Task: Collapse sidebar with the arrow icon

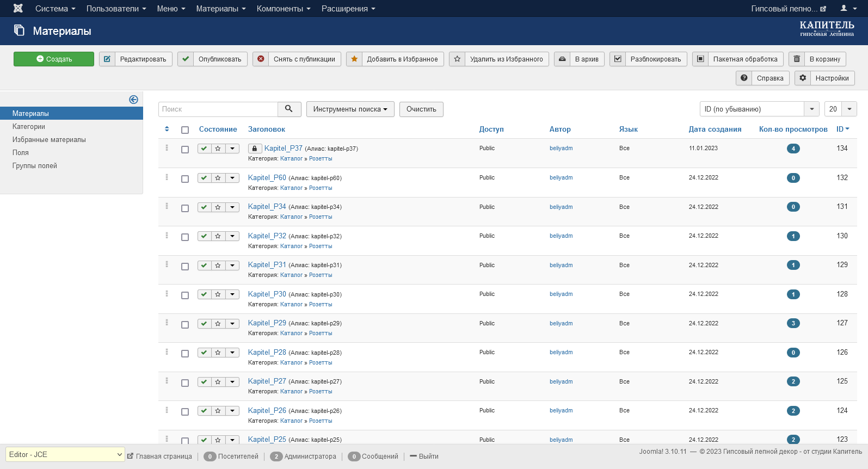Action: click(133, 100)
